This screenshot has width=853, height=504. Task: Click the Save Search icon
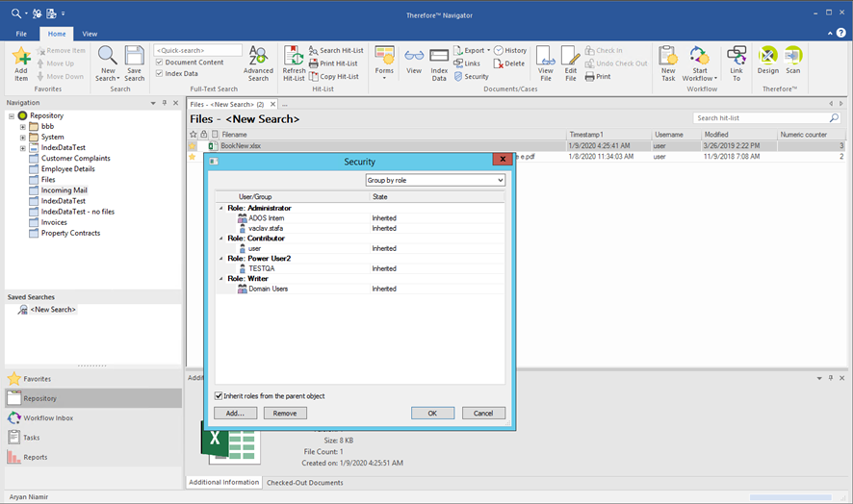coord(134,56)
